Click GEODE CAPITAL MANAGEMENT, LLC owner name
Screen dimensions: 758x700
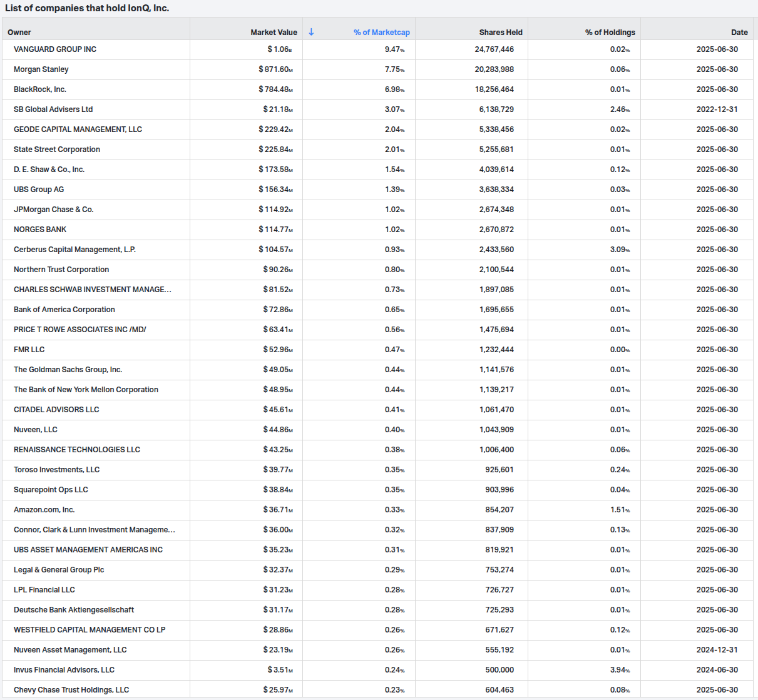(x=78, y=129)
